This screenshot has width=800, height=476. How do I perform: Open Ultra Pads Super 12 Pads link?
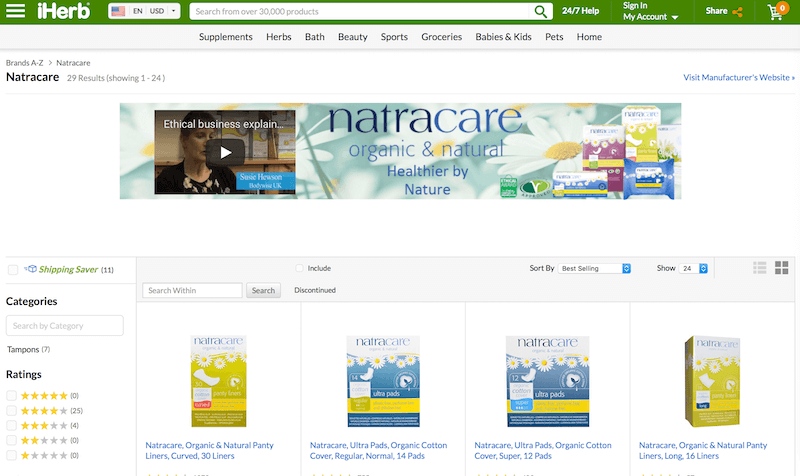pos(543,450)
